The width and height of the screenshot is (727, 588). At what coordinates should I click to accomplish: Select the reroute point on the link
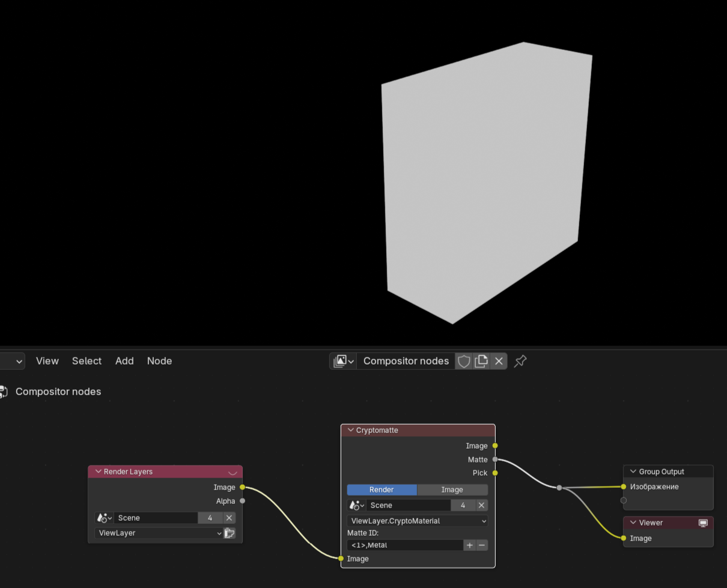pyautogui.click(x=559, y=488)
